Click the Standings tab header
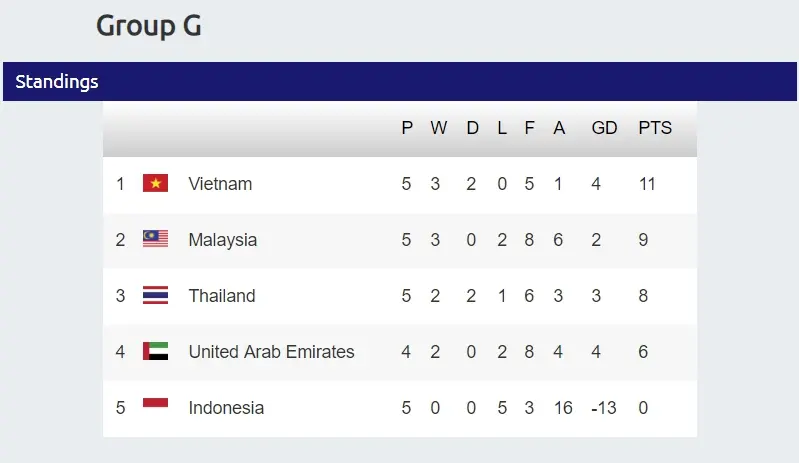The height and width of the screenshot is (463, 799). [57, 82]
